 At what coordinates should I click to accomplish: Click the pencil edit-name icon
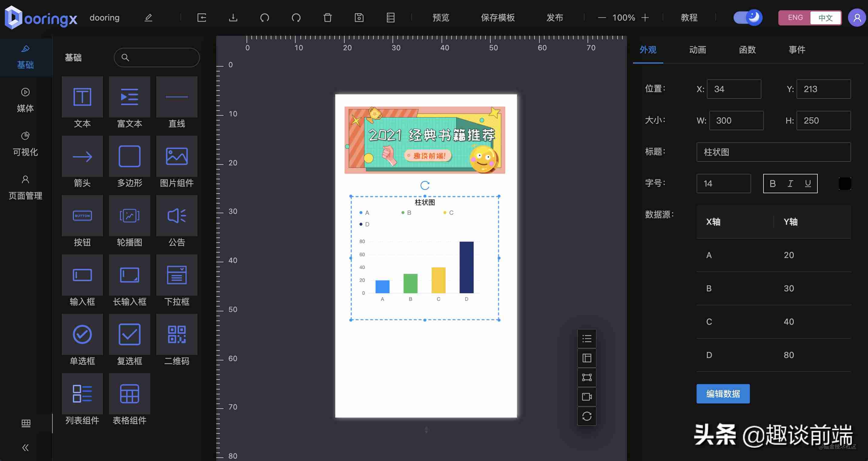point(148,18)
